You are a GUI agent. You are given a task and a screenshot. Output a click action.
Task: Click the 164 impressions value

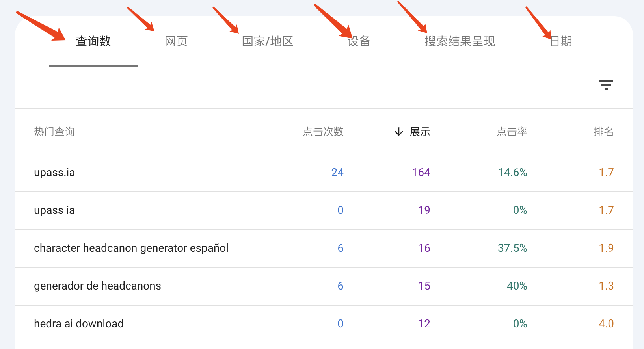click(x=421, y=173)
